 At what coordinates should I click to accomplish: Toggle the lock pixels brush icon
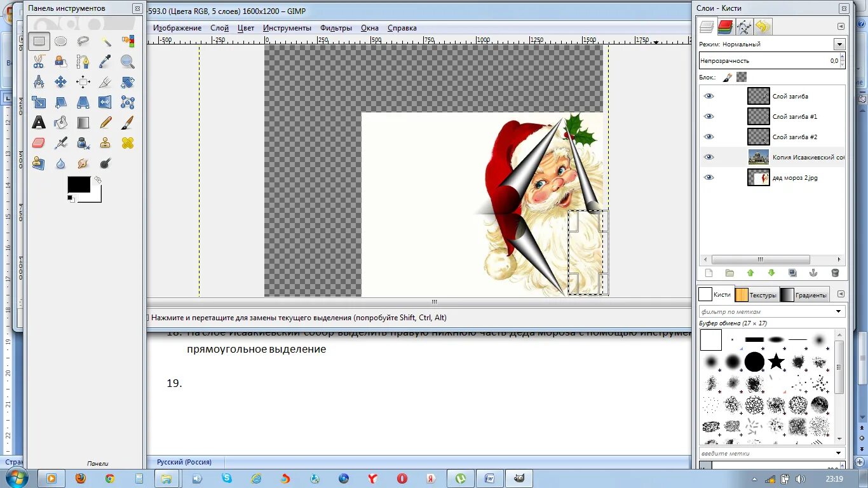tap(728, 77)
